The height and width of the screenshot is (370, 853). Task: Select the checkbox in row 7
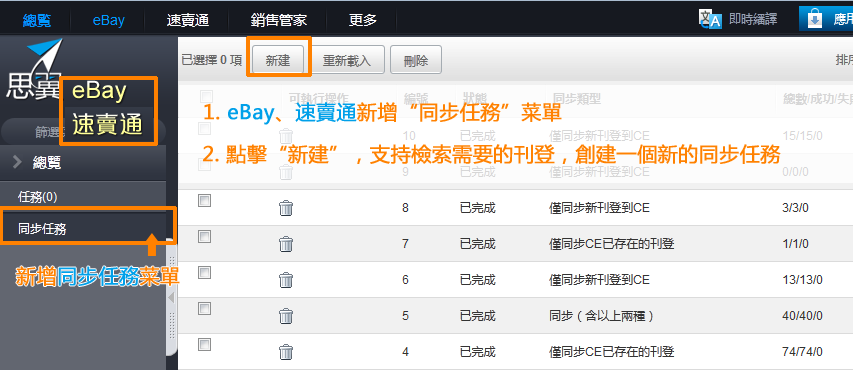[x=205, y=237]
